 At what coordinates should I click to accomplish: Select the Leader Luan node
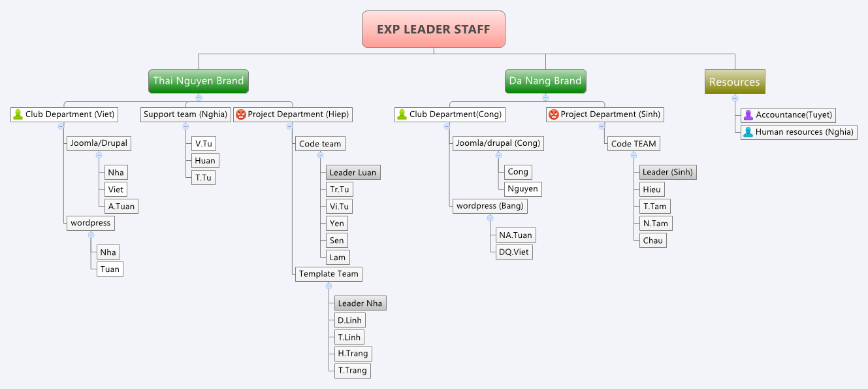[353, 172]
